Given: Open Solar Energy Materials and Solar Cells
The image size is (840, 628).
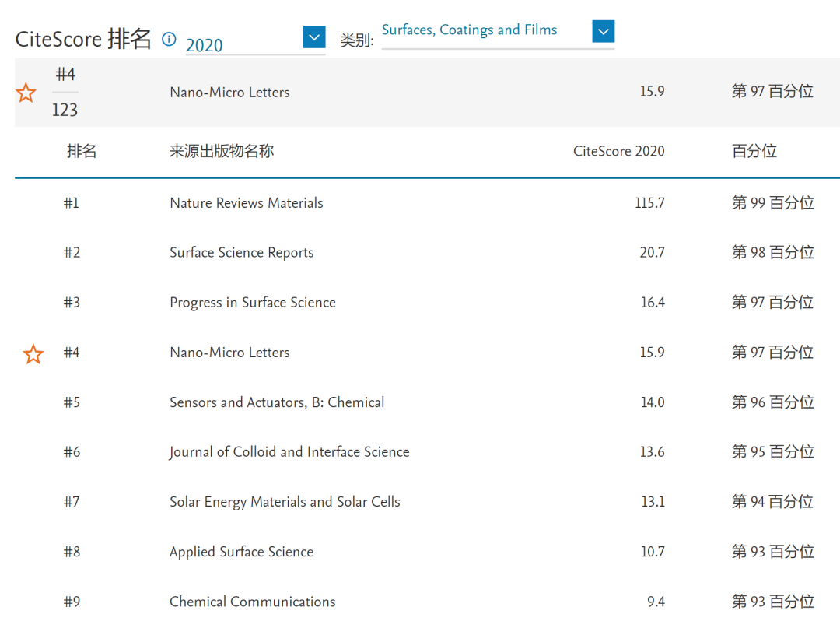Looking at the screenshot, I should (285, 501).
